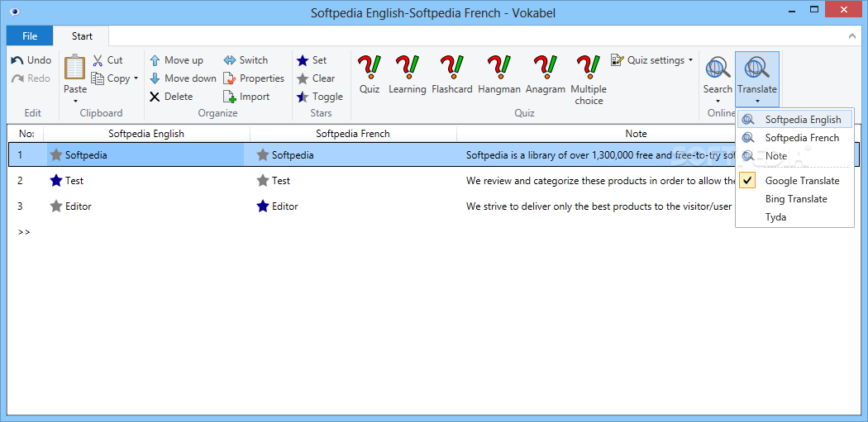
Task: Translate the Softpedia English column
Action: click(795, 120)
